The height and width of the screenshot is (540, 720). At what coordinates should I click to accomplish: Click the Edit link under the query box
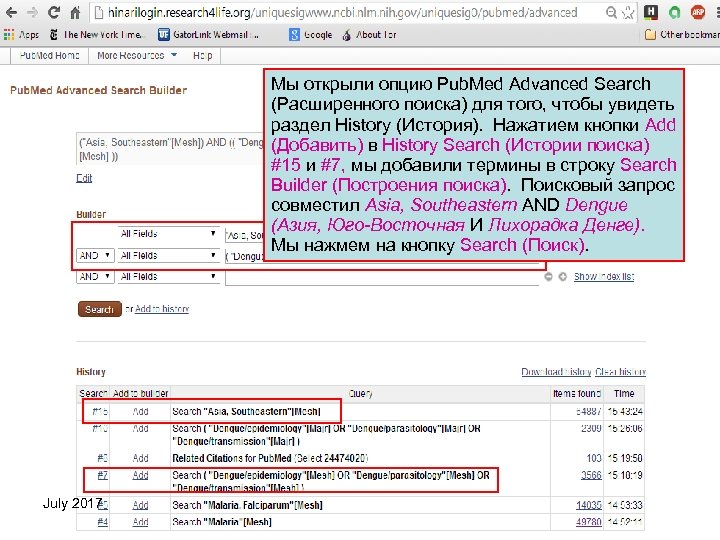tap(84, 178)
